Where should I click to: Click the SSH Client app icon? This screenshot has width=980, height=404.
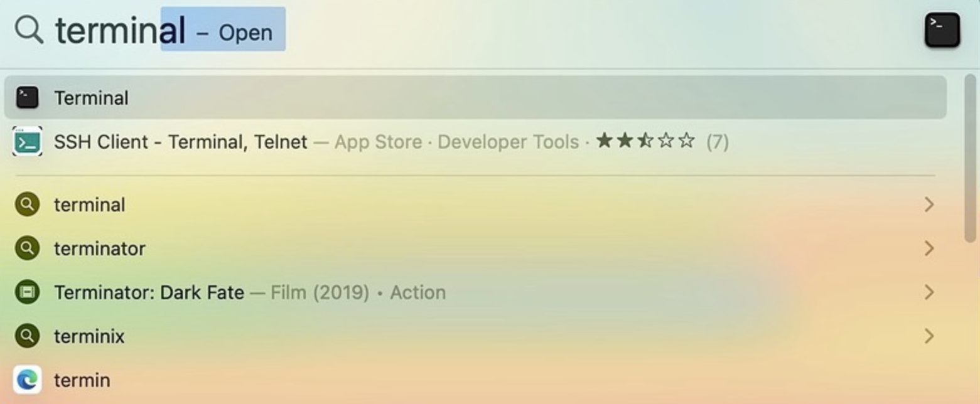click(x=27, y=142)
